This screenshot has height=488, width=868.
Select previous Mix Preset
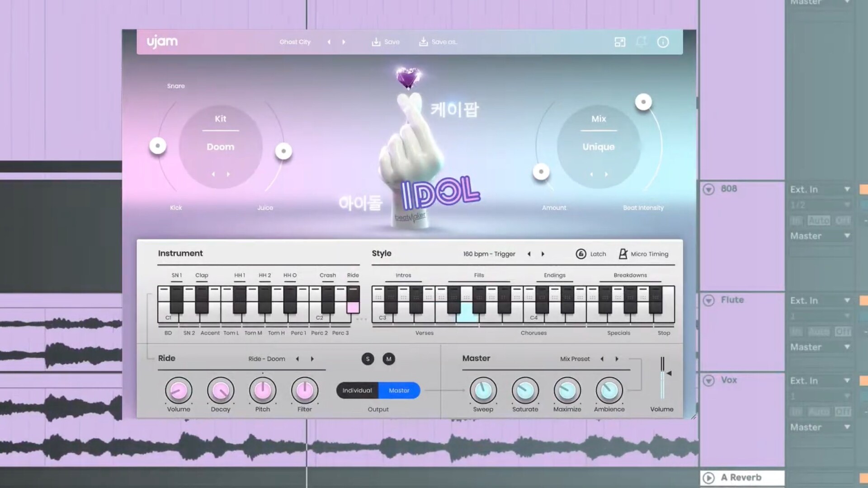pyautogui.click(x=602, y=359)
